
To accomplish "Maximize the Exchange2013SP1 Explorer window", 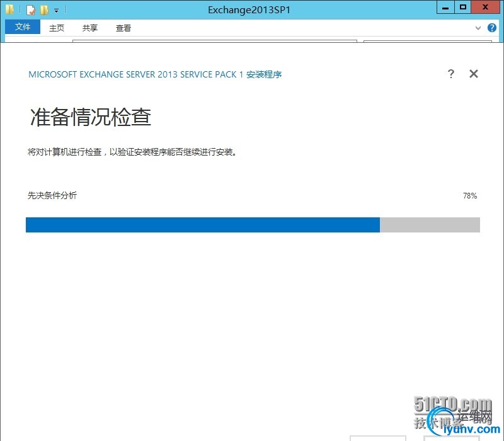I will [x=463, y=7].
